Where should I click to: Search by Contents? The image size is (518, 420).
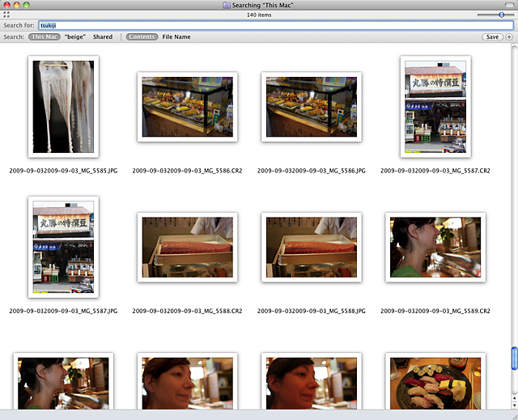[142, 37]
